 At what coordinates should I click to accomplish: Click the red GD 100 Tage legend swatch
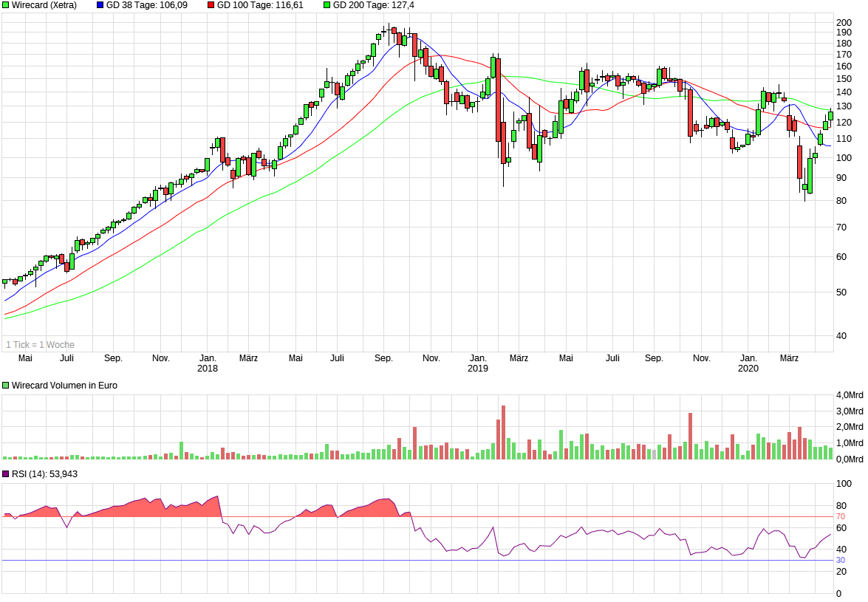pyautogui.click(x=211, y=5)
